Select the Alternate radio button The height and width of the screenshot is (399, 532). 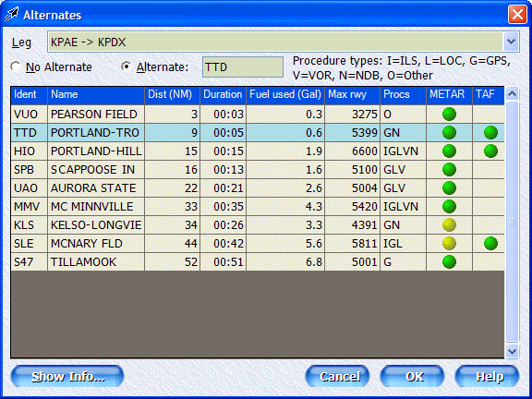pos(127,66)
